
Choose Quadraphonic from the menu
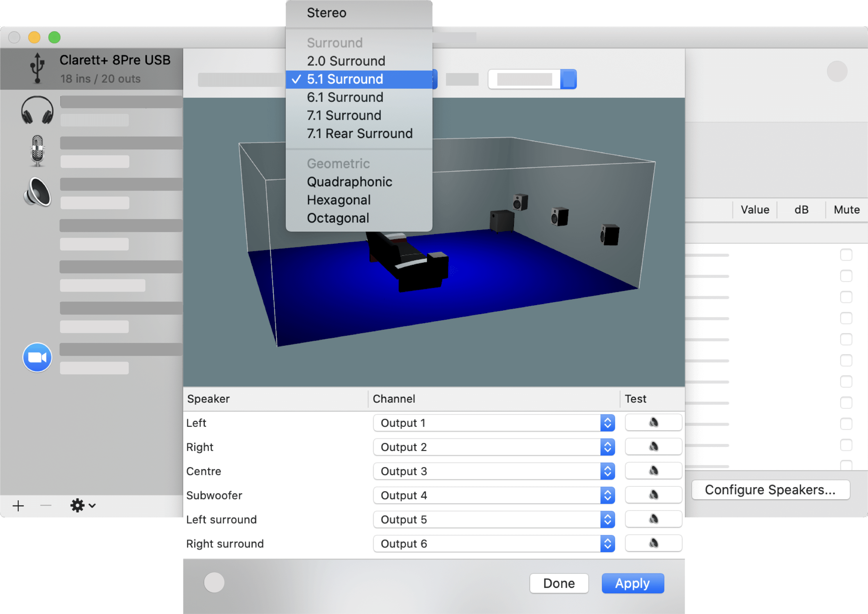pyautogui.click(x=359, y=182)
